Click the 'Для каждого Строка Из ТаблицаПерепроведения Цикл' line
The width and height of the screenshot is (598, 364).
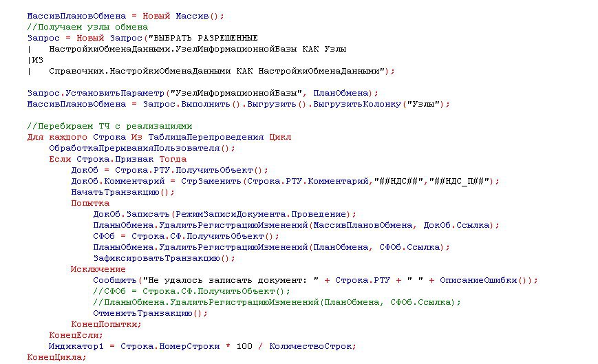[159, 137]
